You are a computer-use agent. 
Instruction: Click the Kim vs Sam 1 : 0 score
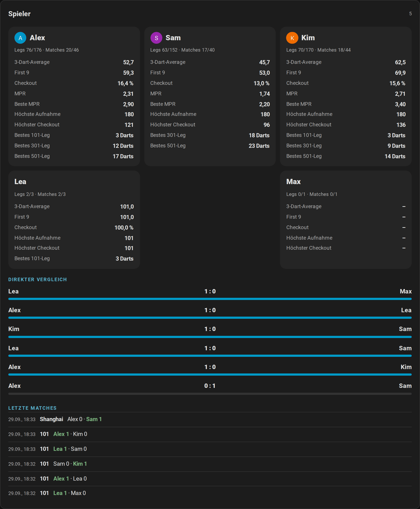tap(210, 329)
